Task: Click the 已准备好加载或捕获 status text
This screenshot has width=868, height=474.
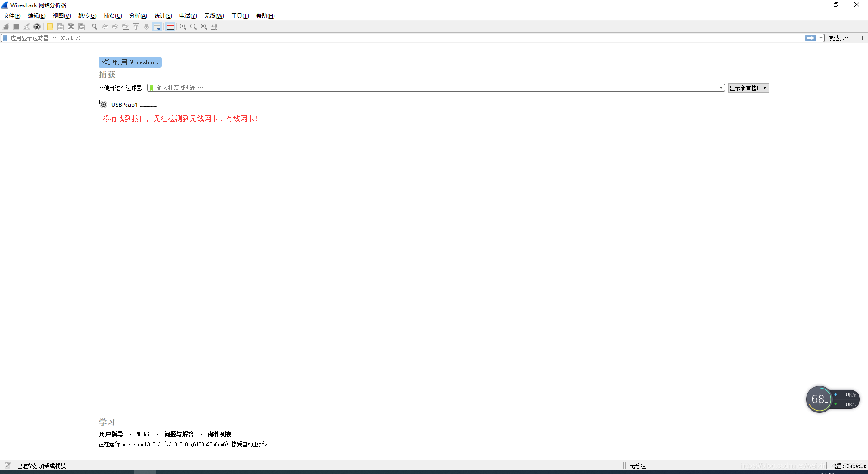Action: [42, 466]
